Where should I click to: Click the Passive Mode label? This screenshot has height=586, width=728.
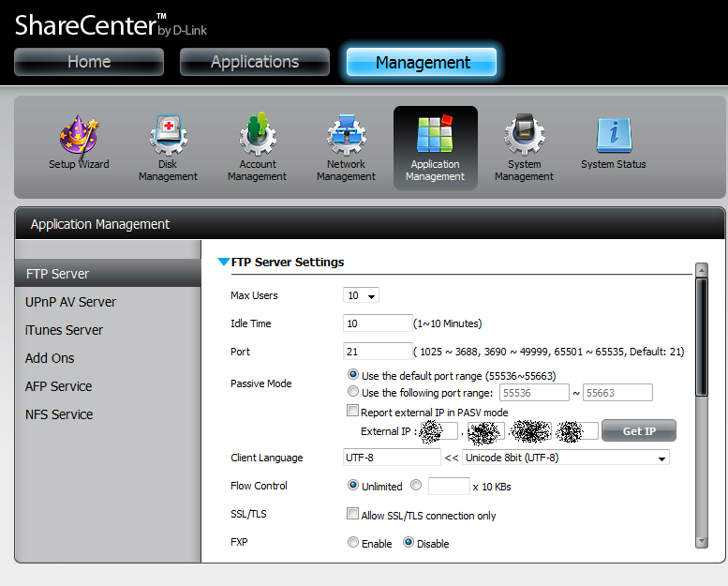[260, 383]
